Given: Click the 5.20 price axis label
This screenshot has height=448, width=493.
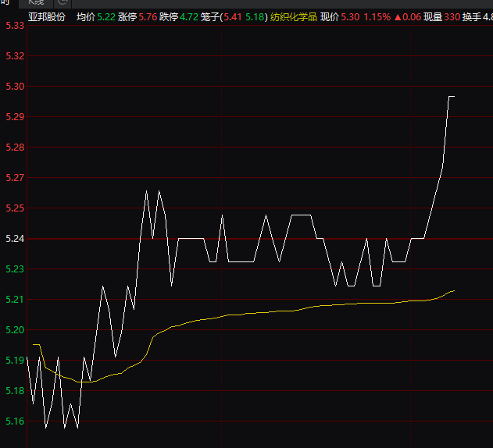Looking at the screenshot, I should point(15,330).
